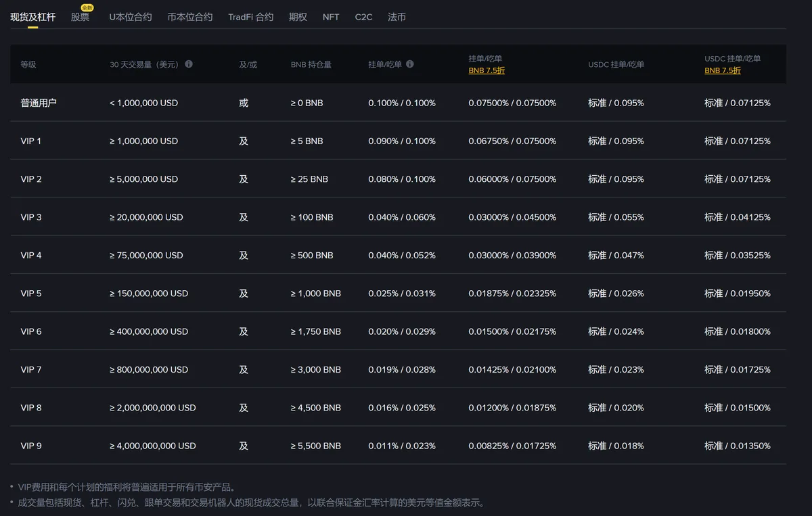Click BNB fee cell 0.01875% / 0.02325%
Image resolution: width=812 pixels, height=516 pixels.
point(512,294)
